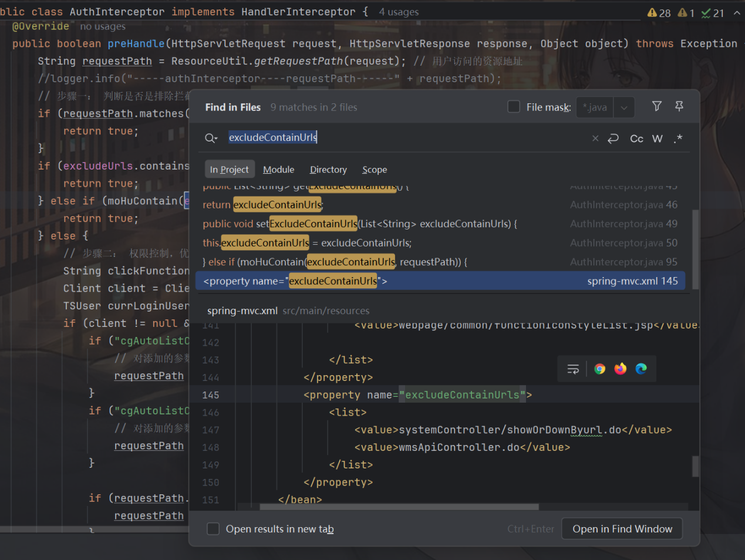745x560 pixels.
Task: Toggle soft-wrap icon in preview pane
Action: pyautogui.click(x=573, y=369)
